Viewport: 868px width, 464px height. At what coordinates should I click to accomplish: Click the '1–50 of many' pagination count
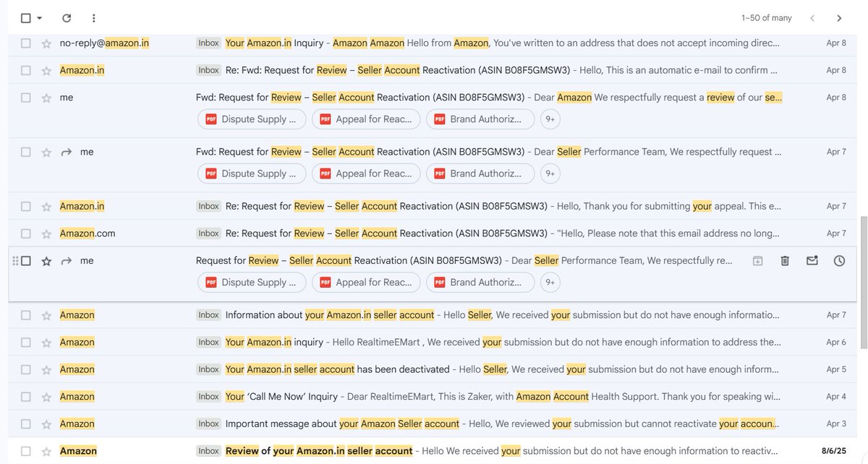tap(766, 18)
